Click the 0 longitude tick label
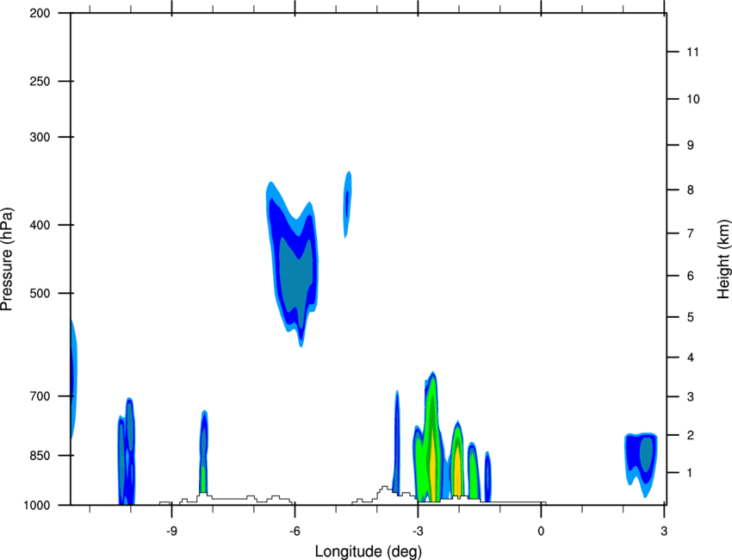 pos(541,531)
